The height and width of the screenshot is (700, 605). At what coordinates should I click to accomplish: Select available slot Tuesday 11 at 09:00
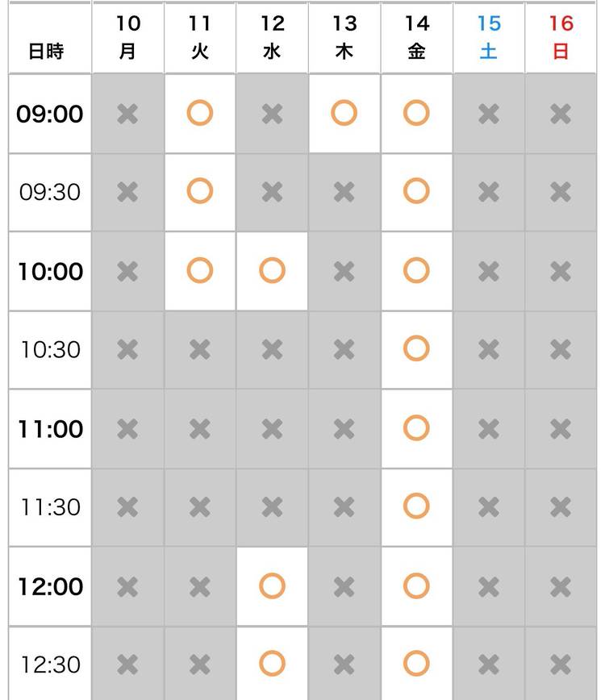pyautogui.click(x=199, y=113)
